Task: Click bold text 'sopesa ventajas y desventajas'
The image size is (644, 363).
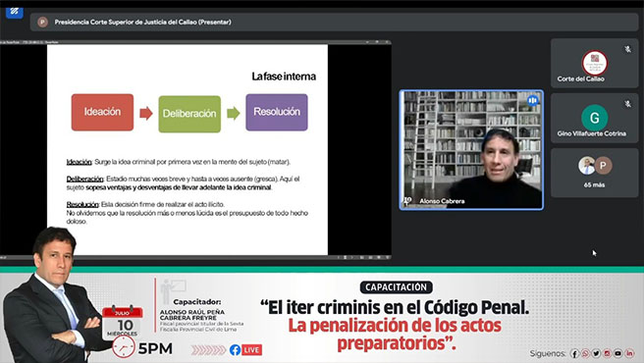Action: (x=129, y=187)
